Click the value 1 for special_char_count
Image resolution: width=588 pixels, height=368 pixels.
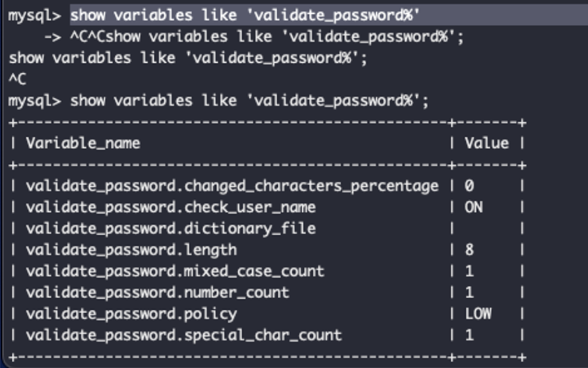tap(469, 335)
